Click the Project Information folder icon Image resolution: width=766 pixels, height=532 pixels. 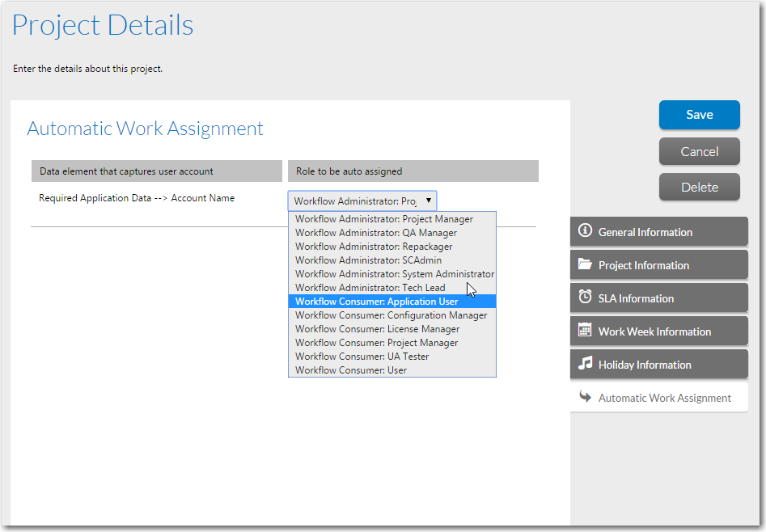pos(585,264)
